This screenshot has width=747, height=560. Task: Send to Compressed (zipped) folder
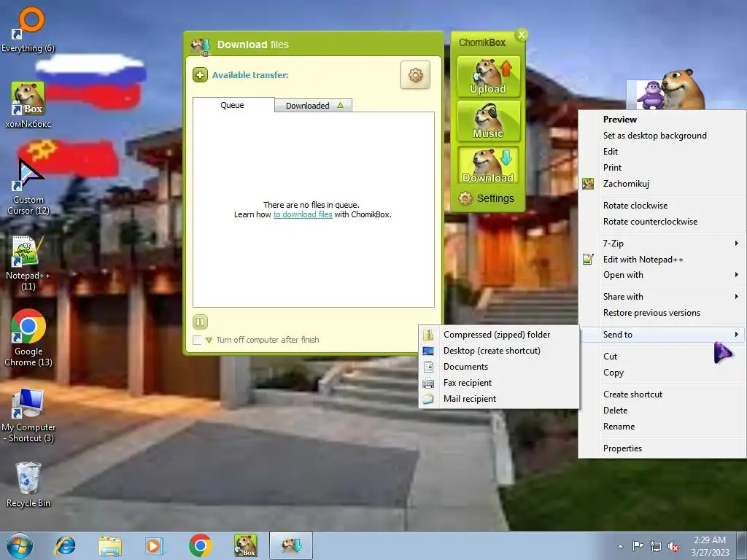(x=499, y=335)
